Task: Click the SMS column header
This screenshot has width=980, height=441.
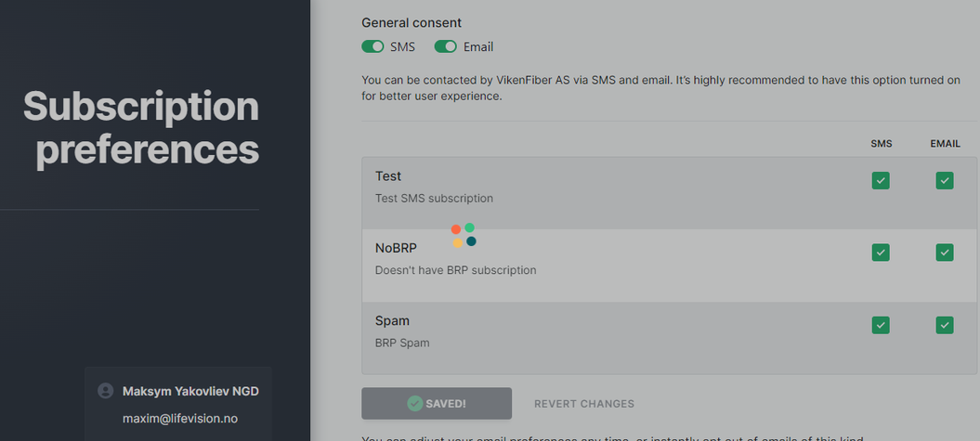Action: [x=881, y=144]
